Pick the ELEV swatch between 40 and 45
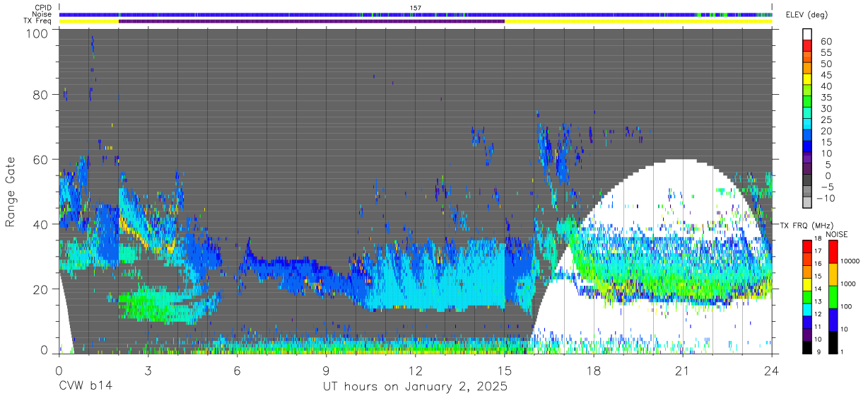The height and width of the screenshot is (401, 868). coord(807,81)
